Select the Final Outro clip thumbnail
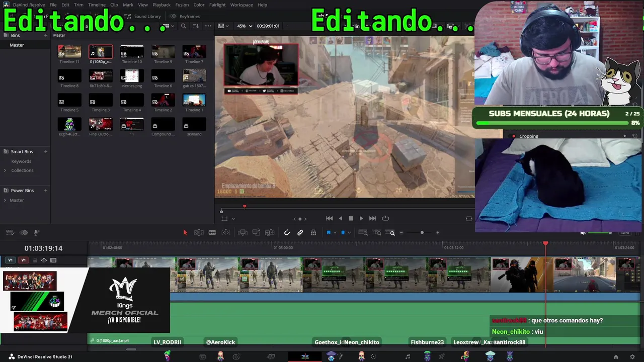 pyautogui.click(x=101, y=124)
